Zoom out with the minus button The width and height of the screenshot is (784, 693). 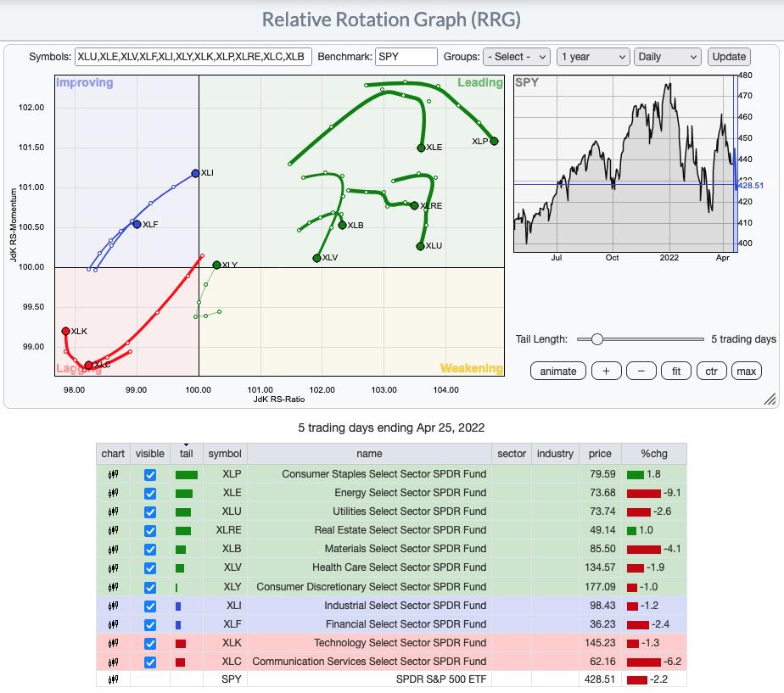641,371
